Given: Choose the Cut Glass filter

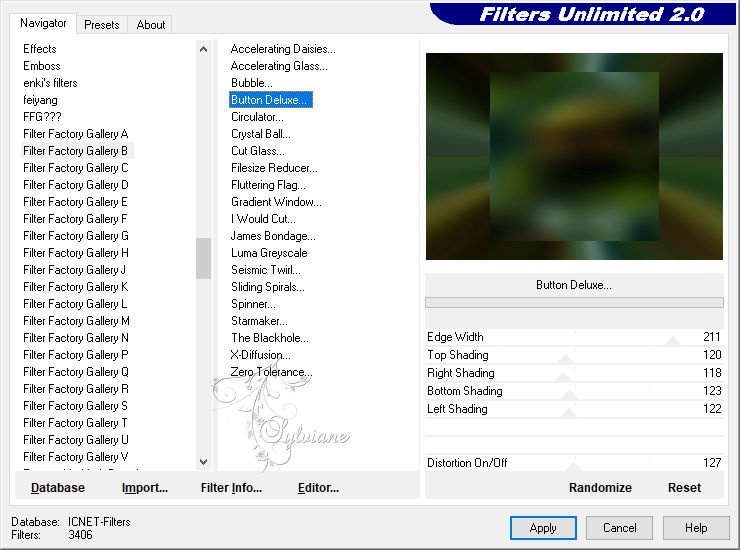Looking at the screenshot, I should click(258, 151).
